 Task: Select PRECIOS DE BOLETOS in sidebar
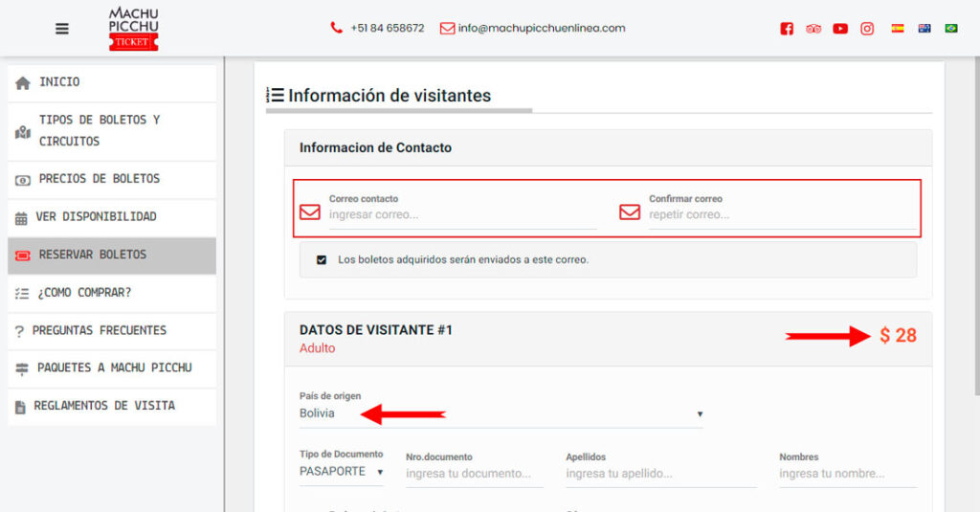[99, 179]
